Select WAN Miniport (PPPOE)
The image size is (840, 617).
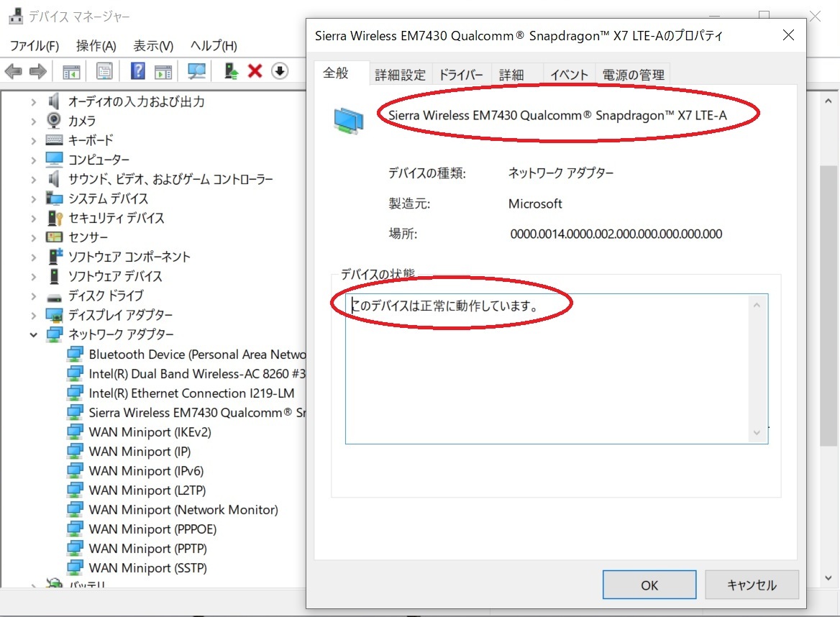[x=142, y=529]
